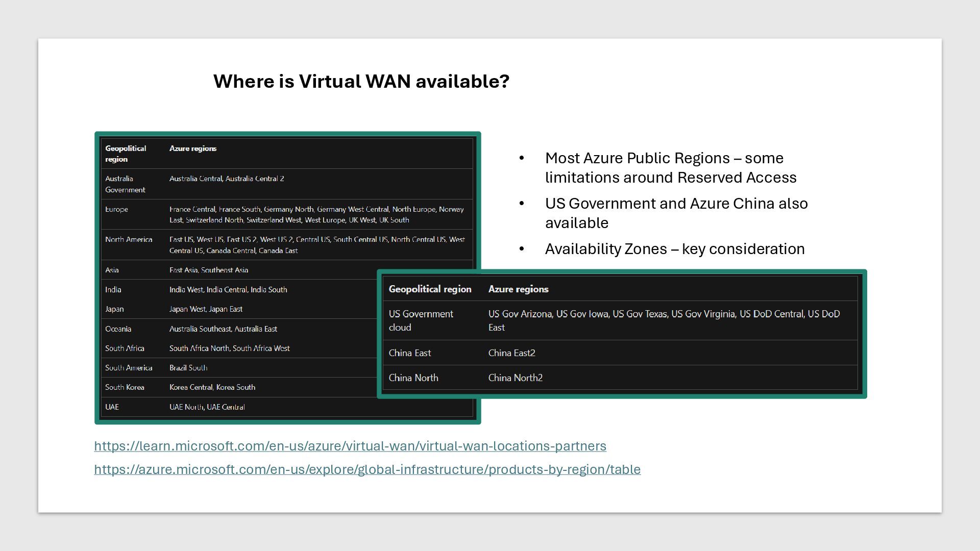
Task: Click the cell 'Australia Central, Australia Central 2'
Action: pos(227,179)
